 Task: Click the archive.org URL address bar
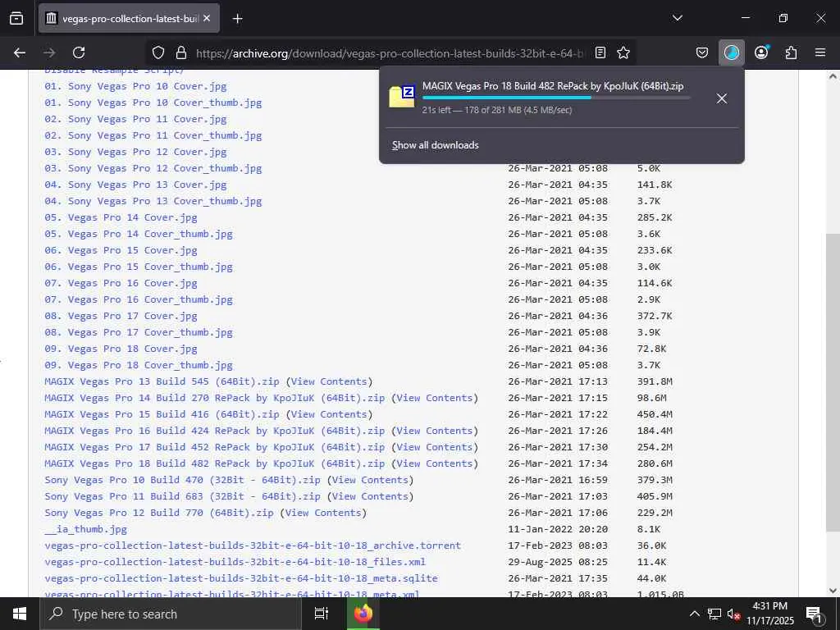click(x=390, y=53)
